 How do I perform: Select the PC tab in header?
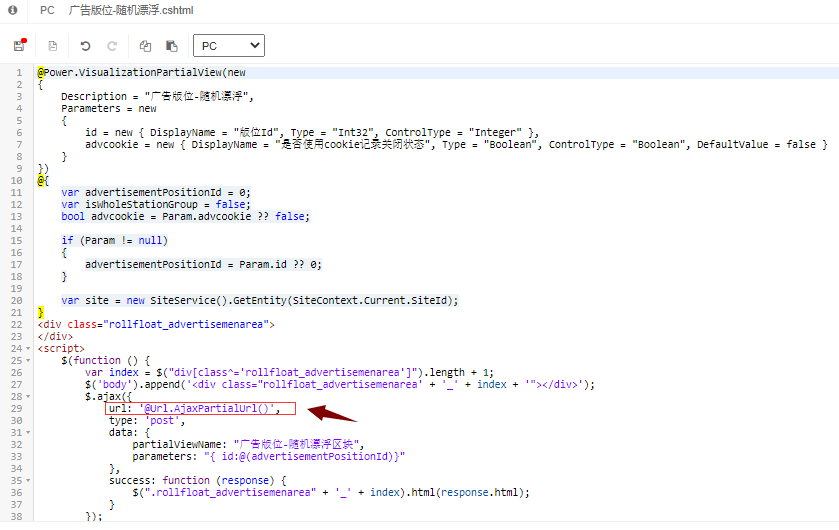tap(47, 10)
